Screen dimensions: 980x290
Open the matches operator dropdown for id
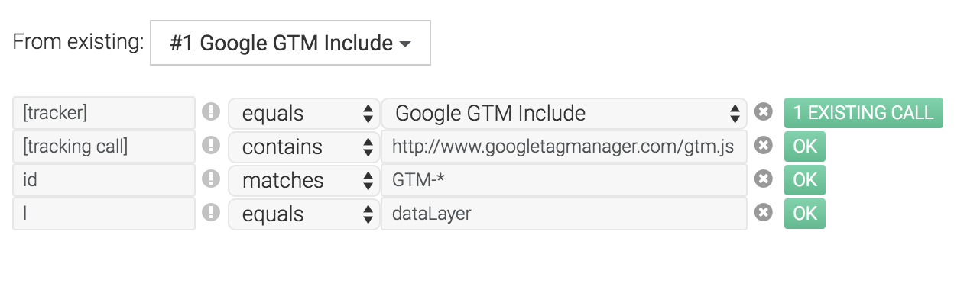pyautogui.click(x=304, y=181)
